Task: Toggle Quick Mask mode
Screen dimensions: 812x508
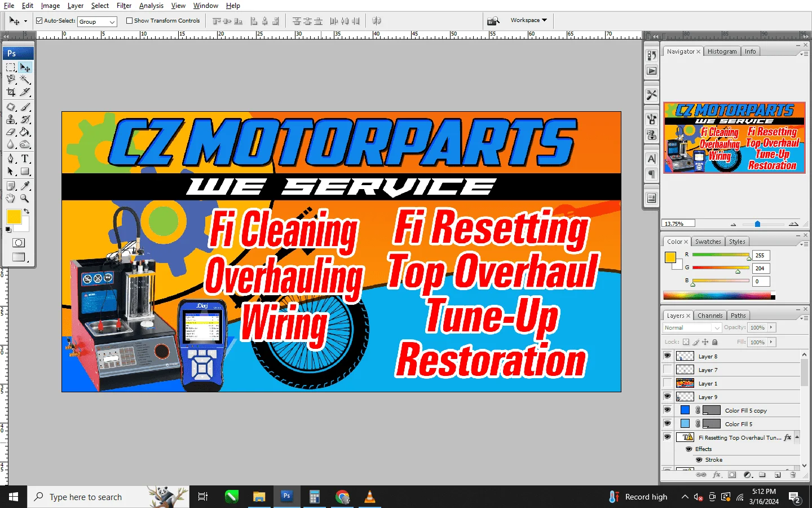Action: click(x=19, y=243)
